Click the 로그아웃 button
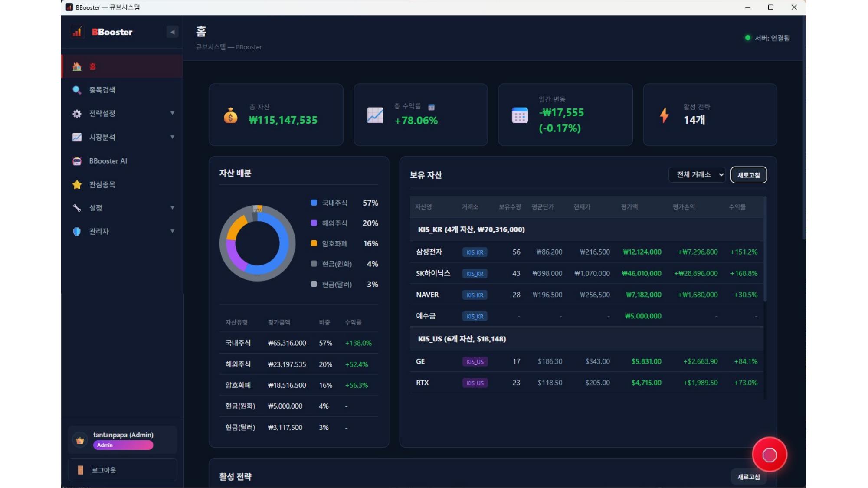Screen dimensions: 868x488 122,470
